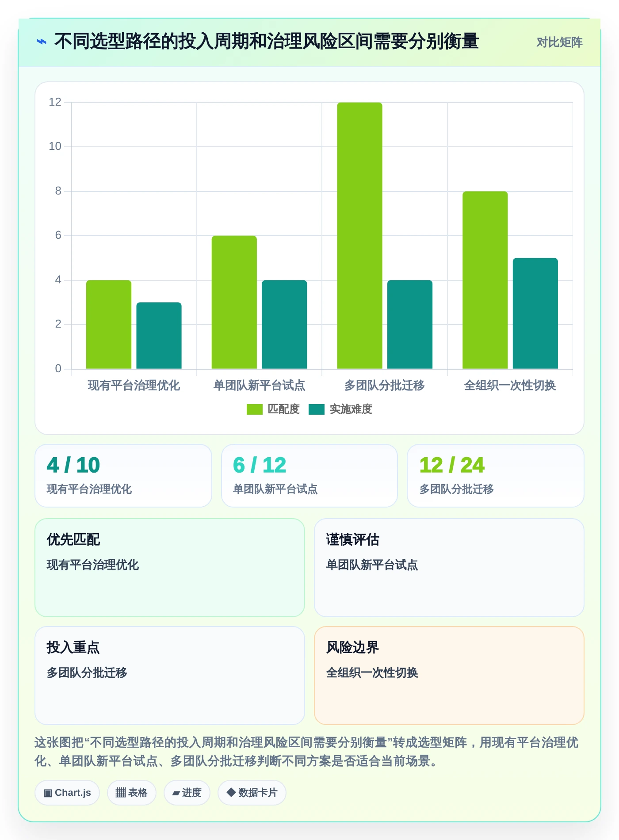Click the teal 实施难度 bar for 多团队分批迁移

pos(410,325)
